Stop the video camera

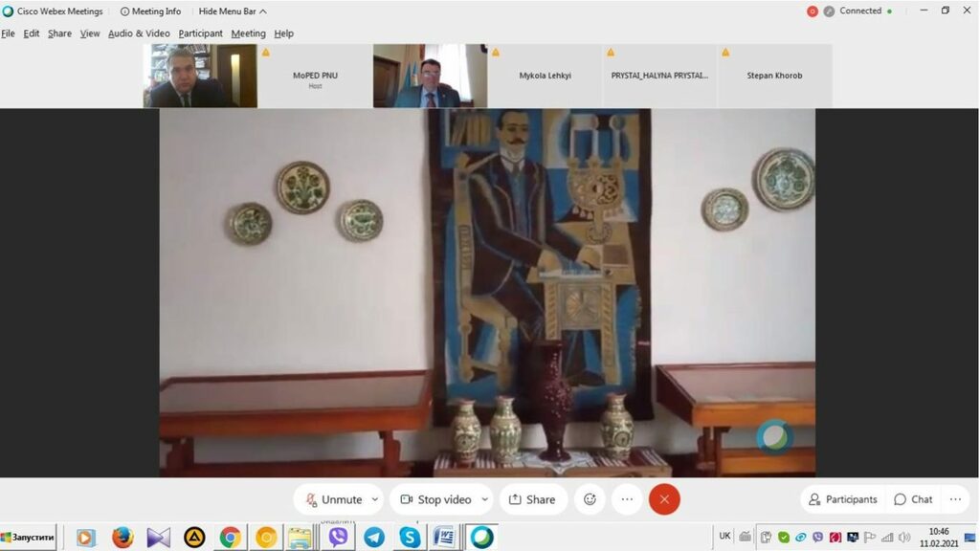pyautogui.click(x=435, y=499)
